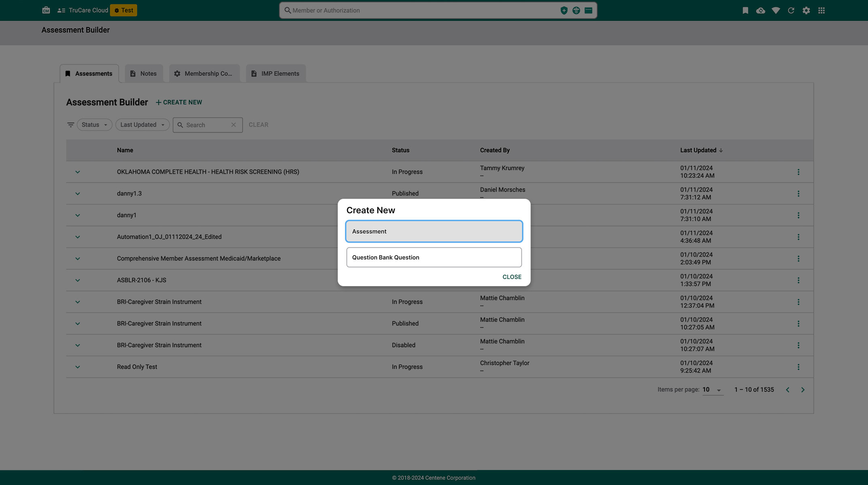Click the Test environment badge
The height and width of the screenshot is (485, 868).
click(x=123, y=10)
